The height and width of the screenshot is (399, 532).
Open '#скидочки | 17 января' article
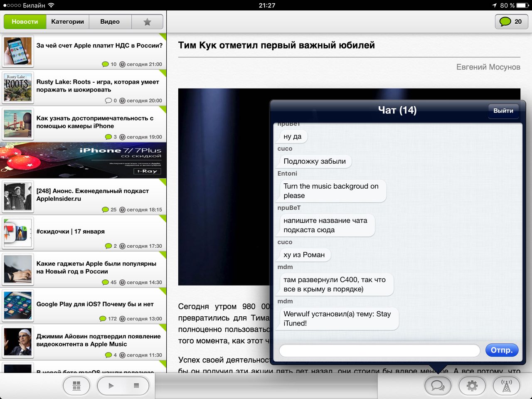[x=83, y=233]
